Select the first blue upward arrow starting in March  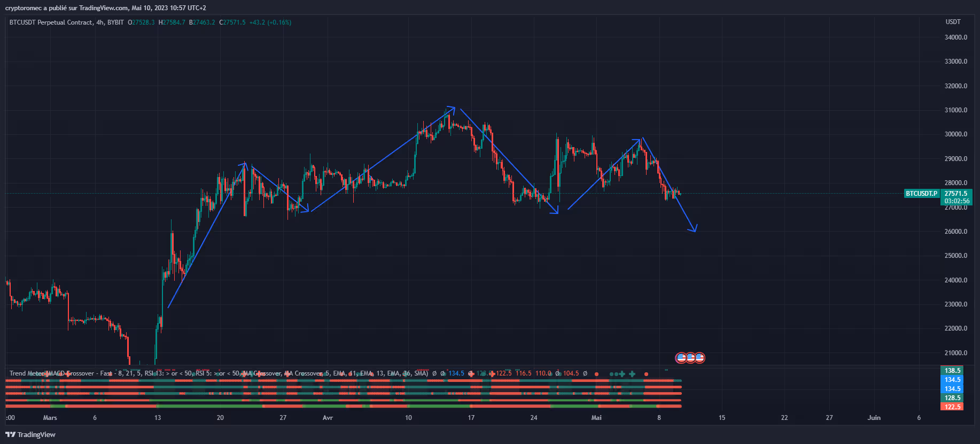[x=207, y=235]
